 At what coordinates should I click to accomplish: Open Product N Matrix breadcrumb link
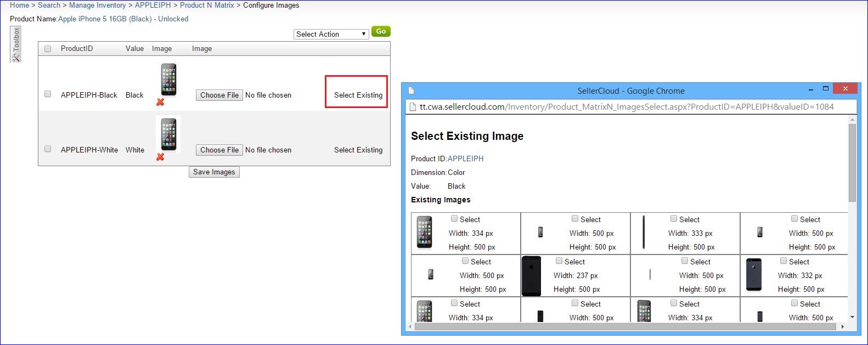click(x=207, y=5)
